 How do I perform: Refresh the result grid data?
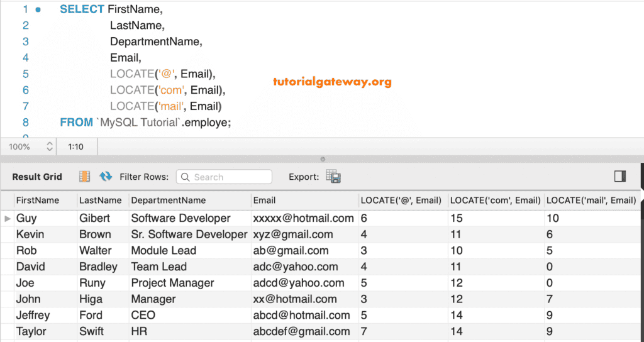(106, 177)
